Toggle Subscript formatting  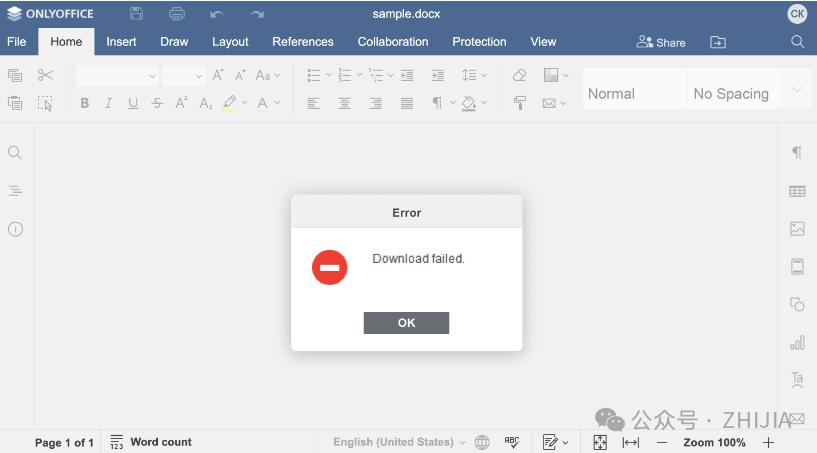click(x=206, y=103)
